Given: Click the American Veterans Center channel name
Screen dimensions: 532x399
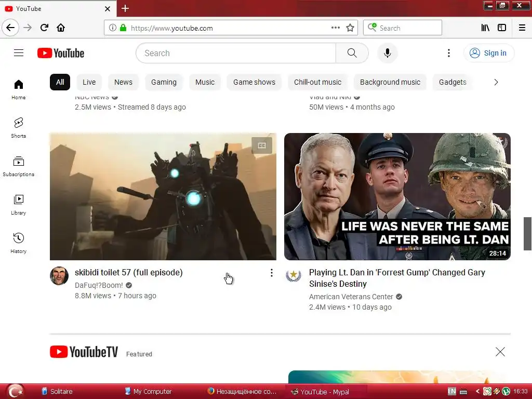Looking at the screenshot, I should pos(351,297).
